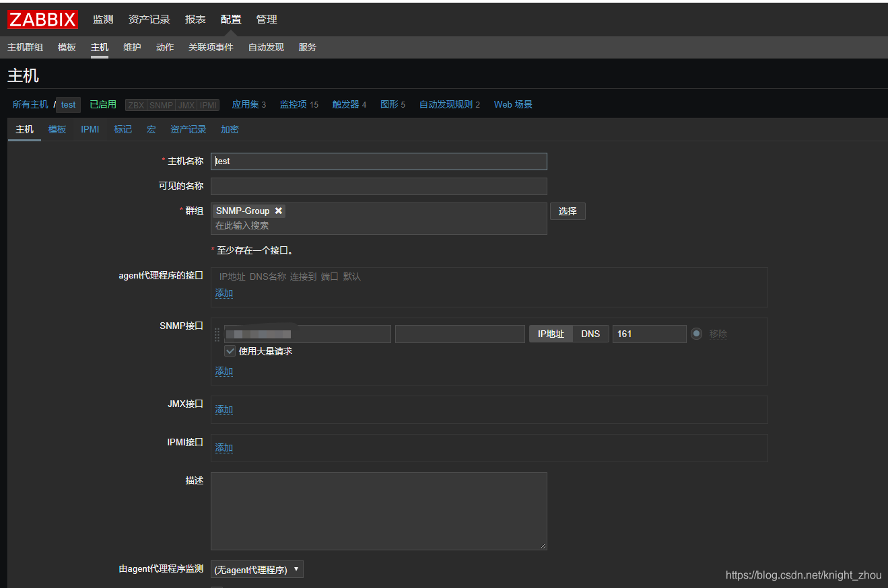Open the 由agent代理程序监测 dropdown
Viewport: 888px width, 588px height.
tap(257, 569)
